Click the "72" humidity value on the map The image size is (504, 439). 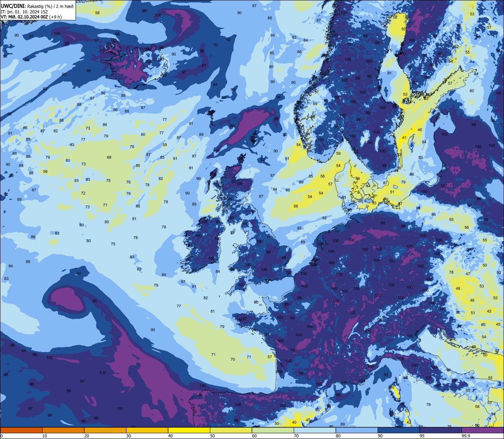83,193
